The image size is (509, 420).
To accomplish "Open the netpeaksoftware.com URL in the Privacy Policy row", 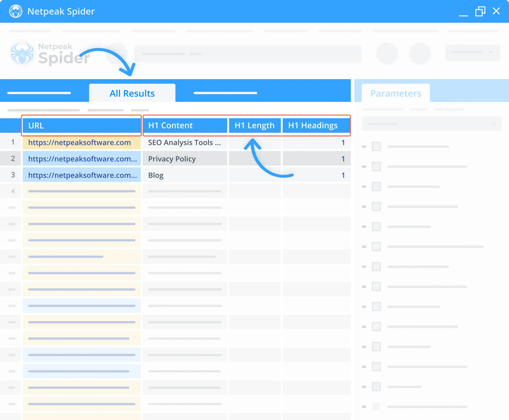I will [x=82, y=159].
